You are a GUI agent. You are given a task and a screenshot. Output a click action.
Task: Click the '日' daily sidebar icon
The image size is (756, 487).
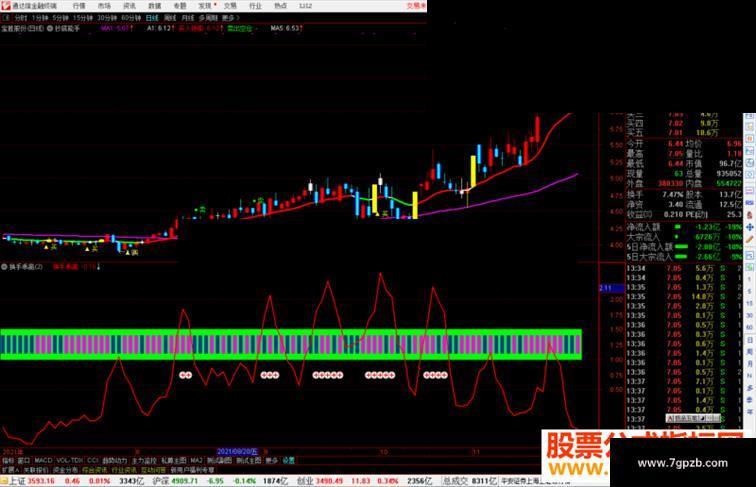[749, 340]
